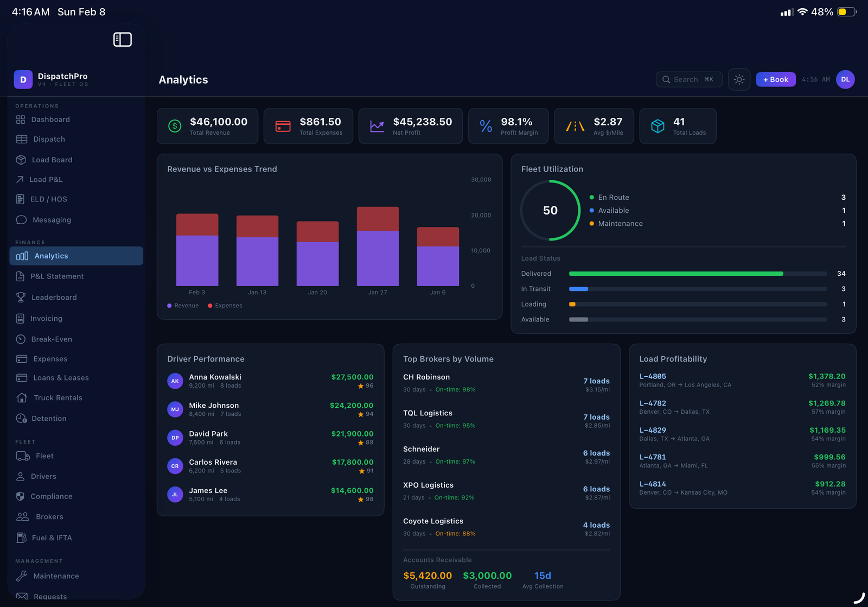Expand broker entry CH Robinson
Image resolution: width=868 pixels, height=607 pixels.
coord(506,382)
